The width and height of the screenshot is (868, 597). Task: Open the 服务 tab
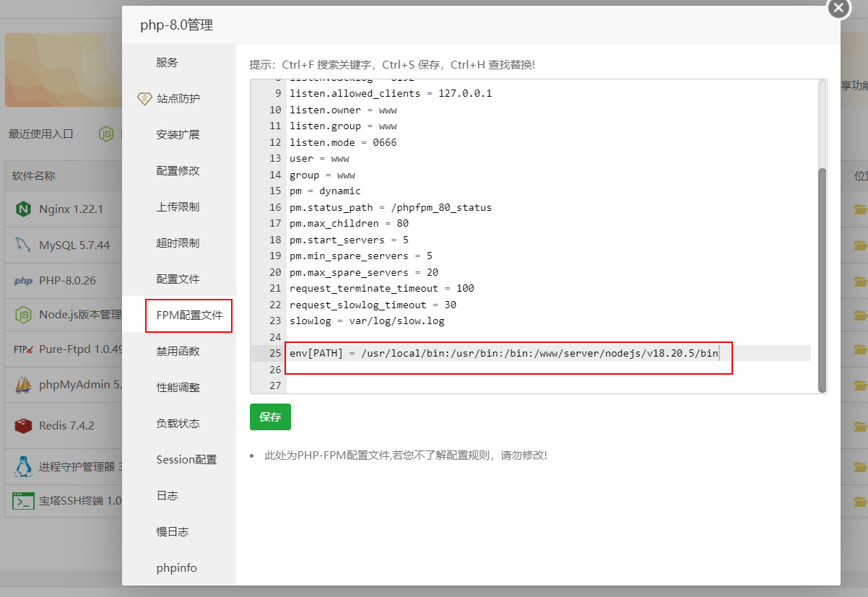[167, 63]
